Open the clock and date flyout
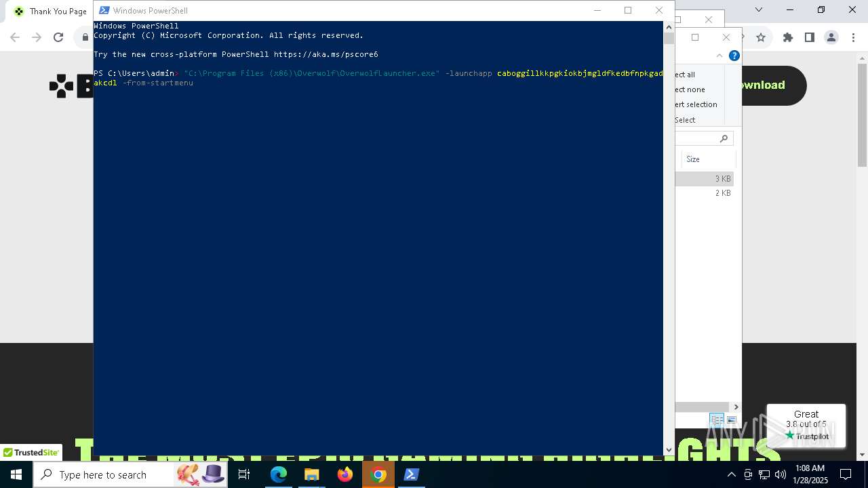 tap(810, 474)
